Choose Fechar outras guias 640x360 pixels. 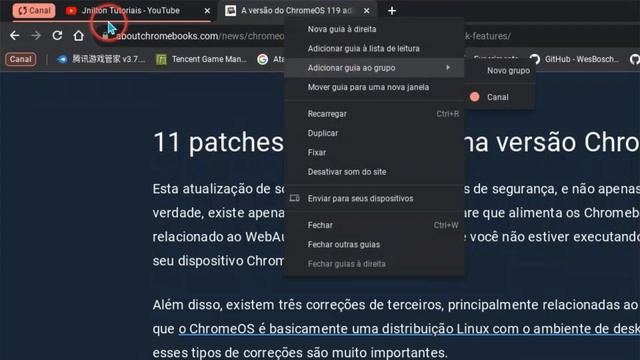[374, 244]
